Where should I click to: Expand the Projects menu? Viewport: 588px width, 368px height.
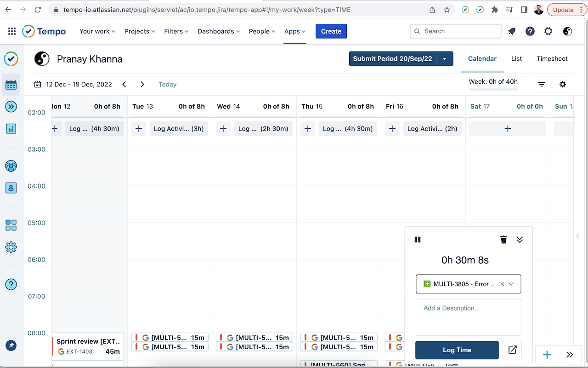coord(140,31)
